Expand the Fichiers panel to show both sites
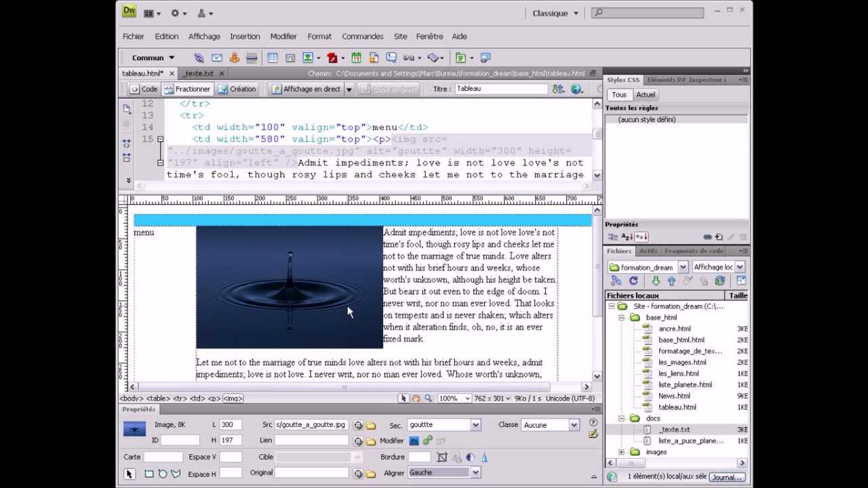The image size is (868, 488). (x=741, y=281)
